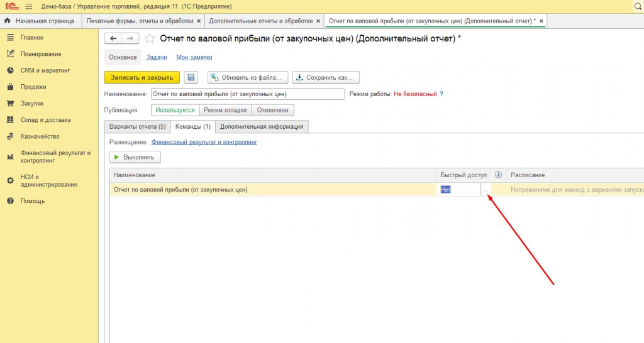Open НСИ и администрирование section

tap(49, 180)
